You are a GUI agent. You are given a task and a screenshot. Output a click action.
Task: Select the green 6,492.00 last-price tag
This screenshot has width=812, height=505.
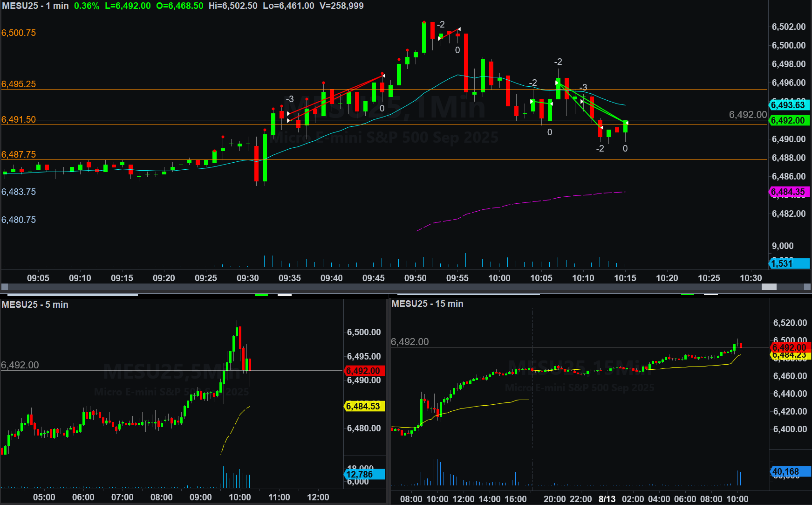click(x=788, y=120)
